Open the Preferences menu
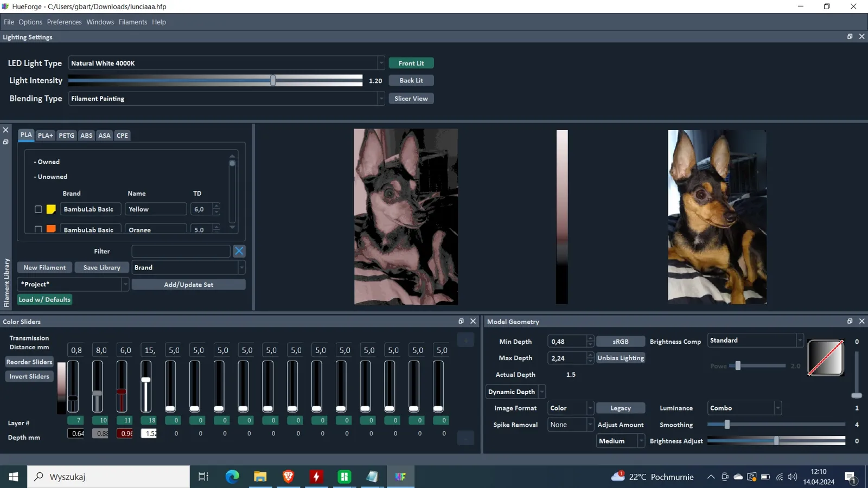Image resolution: width=868 pixels, height=488 pixels. [64, 22]
